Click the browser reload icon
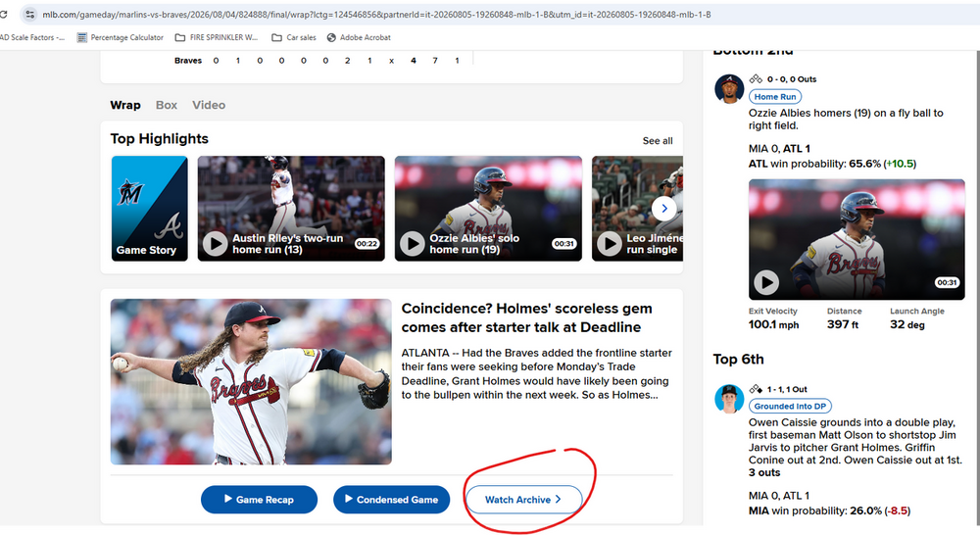Screen dimensions: 980x535 tap(3, 14)
